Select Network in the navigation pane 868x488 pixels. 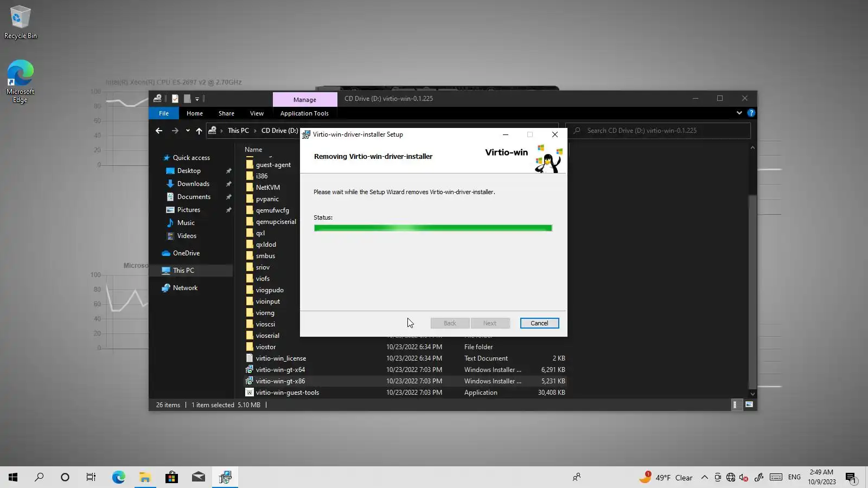point(185,288)
